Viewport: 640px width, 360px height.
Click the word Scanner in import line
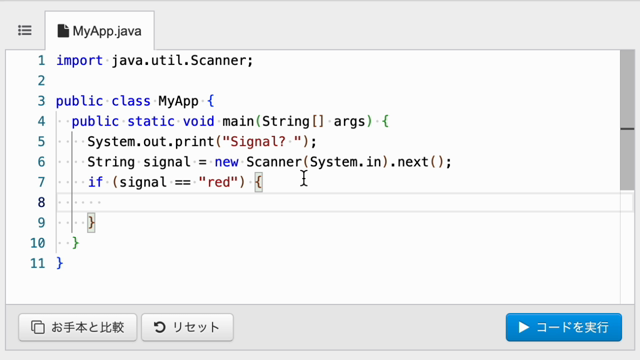[218, 60]
